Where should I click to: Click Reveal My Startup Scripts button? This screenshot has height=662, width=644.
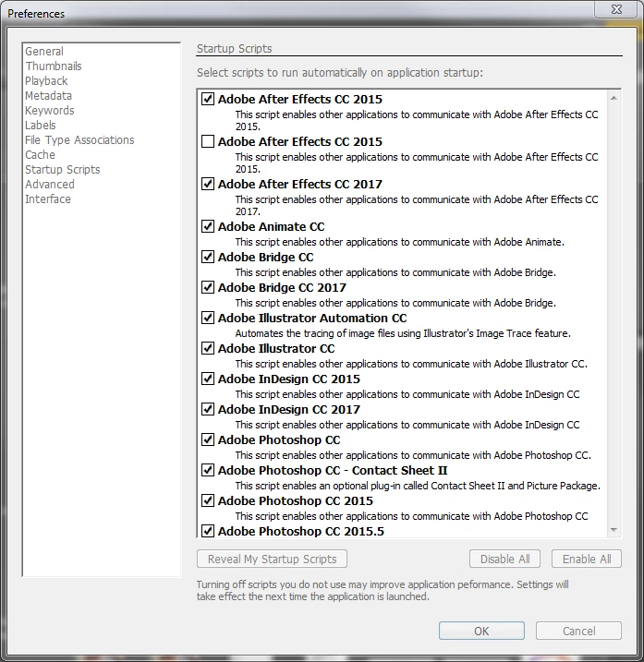pyautogui.click(x=273, y=559)
